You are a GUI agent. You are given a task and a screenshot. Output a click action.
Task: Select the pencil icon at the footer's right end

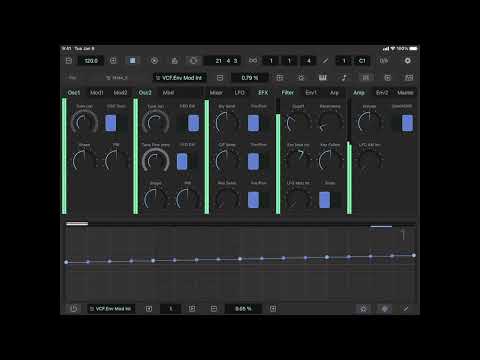[406, 309]
